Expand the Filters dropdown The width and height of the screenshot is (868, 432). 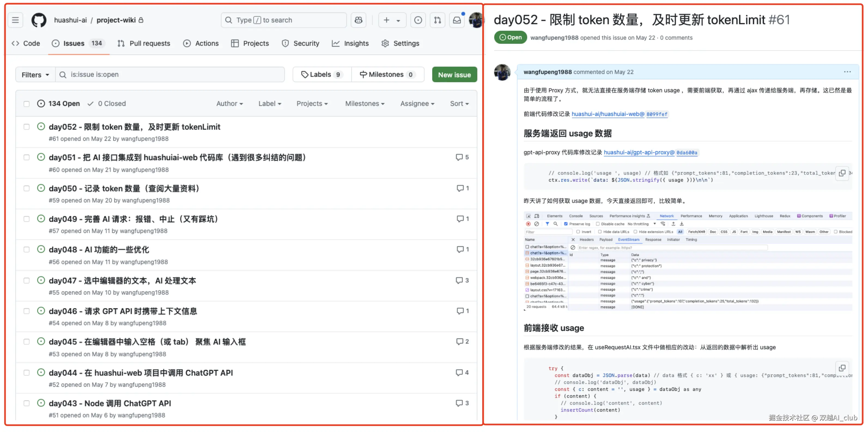[35, 75]
